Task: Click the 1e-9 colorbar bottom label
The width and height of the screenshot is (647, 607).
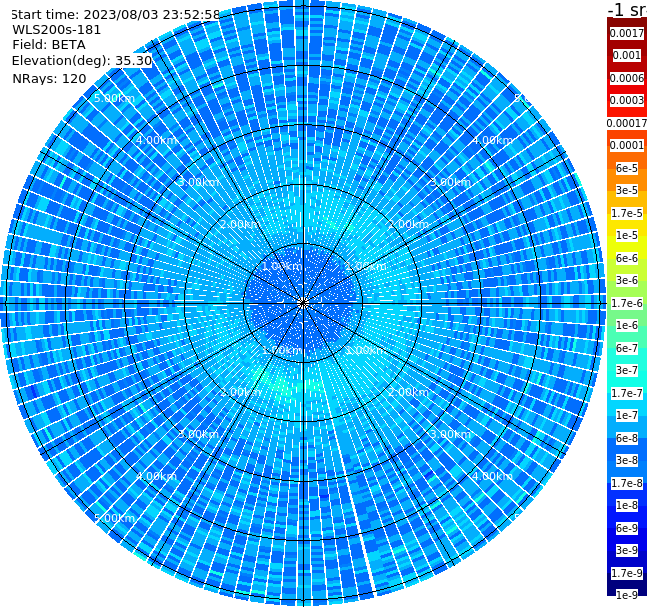Action: (x=627, y=595)
